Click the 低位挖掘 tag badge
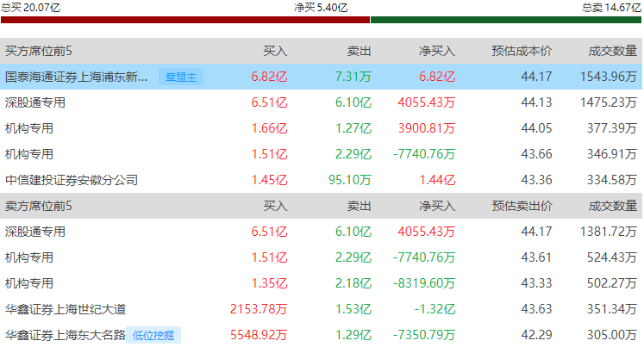Image resolution: width=644 pixels, height=347 pixels. (155, 336)
